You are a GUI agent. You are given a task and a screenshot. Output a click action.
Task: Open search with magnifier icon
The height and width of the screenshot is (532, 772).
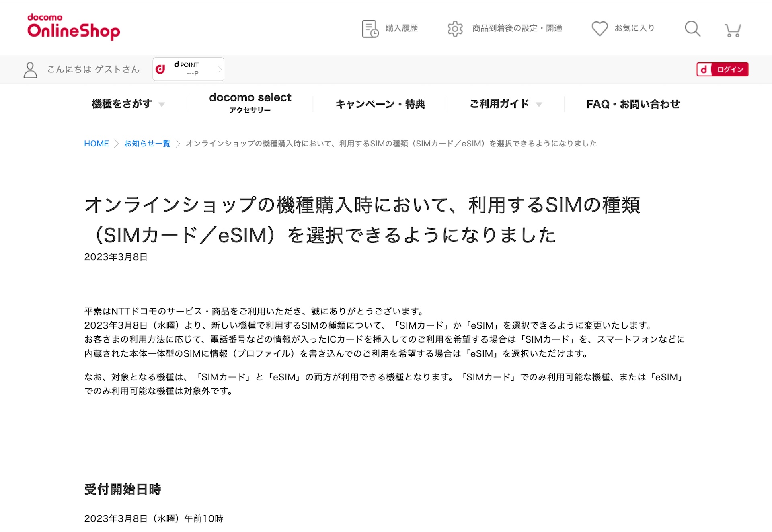[x=692, y=29]
